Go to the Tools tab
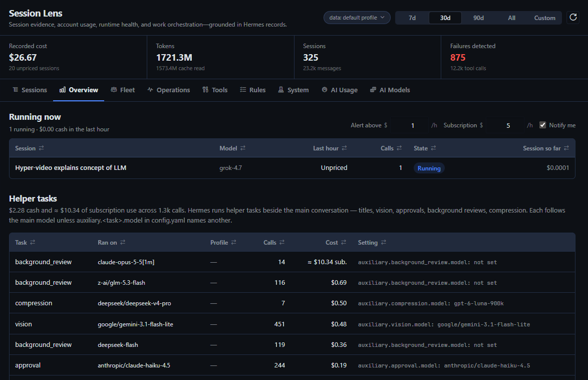This screenshot has height=380, width=588. point(215,90)
